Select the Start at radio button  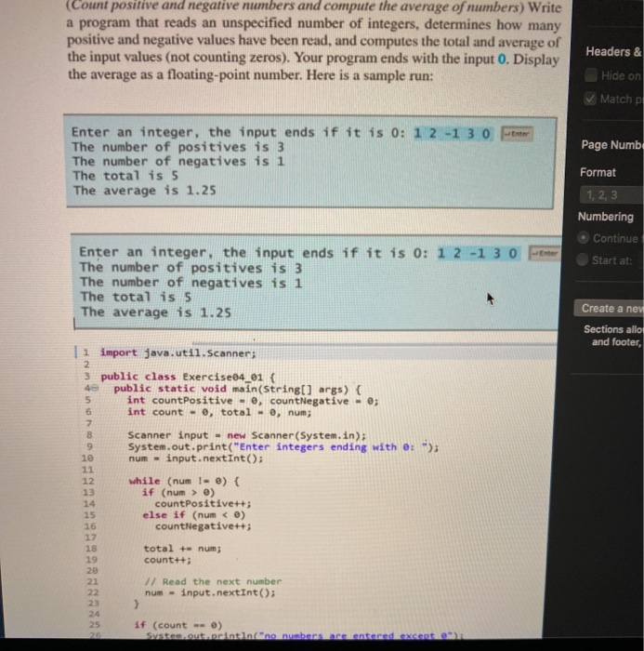tap(582, 259)
